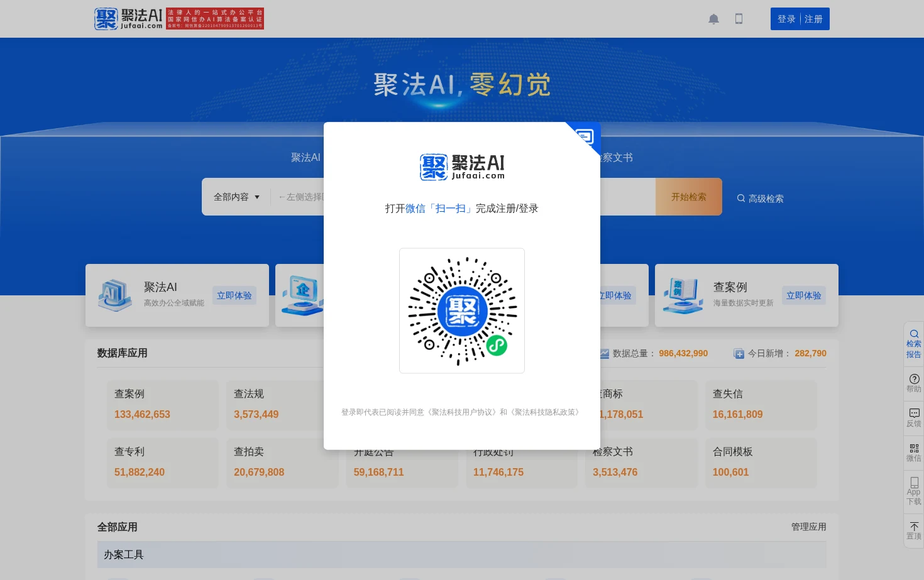Click the 管理应用 link

tap(808, 527)
